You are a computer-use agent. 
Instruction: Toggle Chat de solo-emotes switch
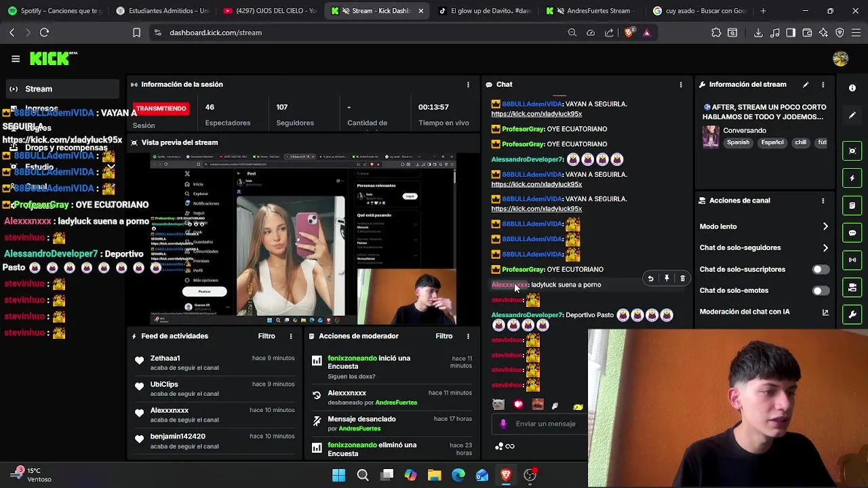[x=820, y=291]
